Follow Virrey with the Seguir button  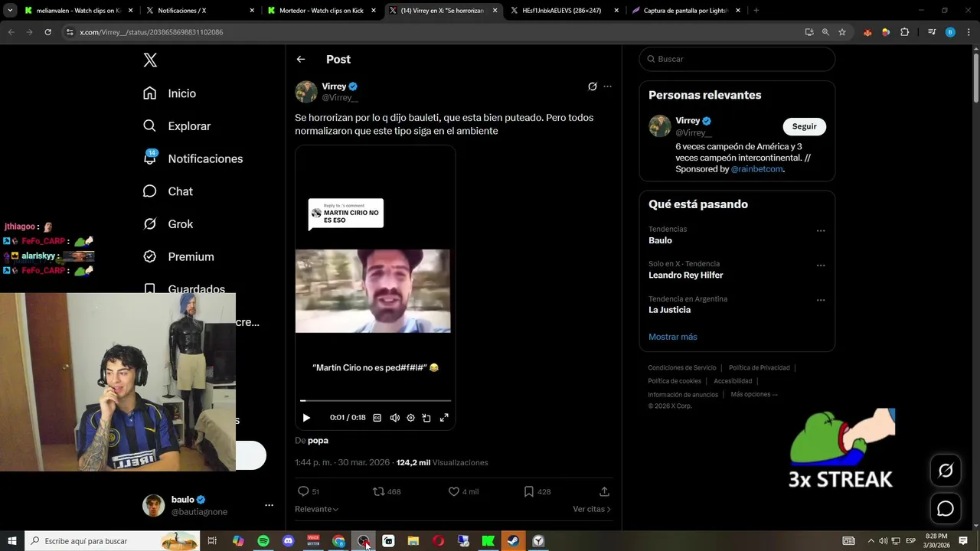804,126
